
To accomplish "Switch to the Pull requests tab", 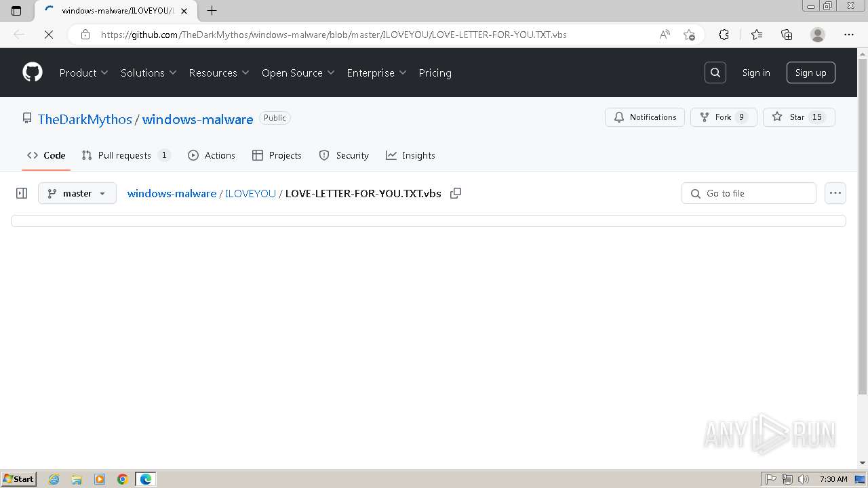I will 126,155.
